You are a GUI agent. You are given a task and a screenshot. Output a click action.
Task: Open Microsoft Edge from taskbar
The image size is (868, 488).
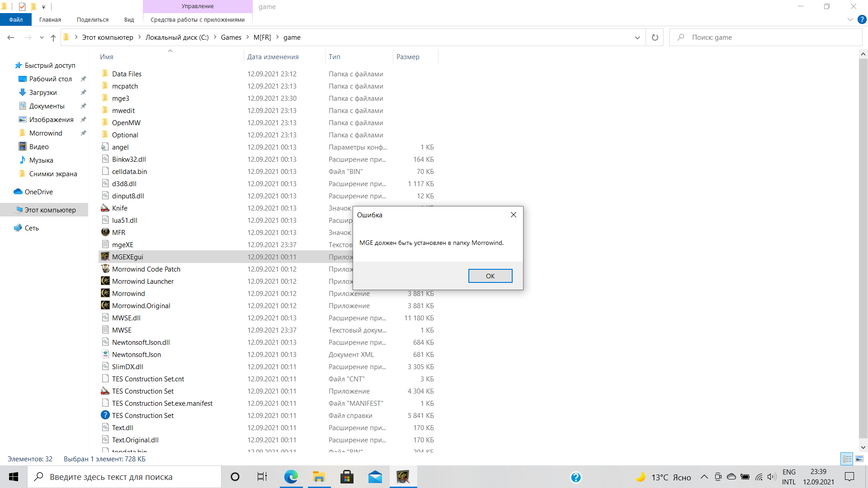coord(291,477)
